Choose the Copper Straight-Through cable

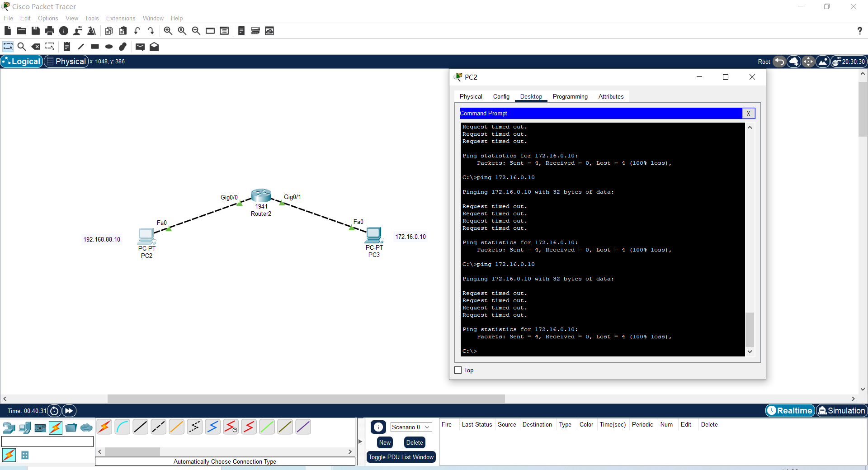pyautogui.click(x=141, y=427)
